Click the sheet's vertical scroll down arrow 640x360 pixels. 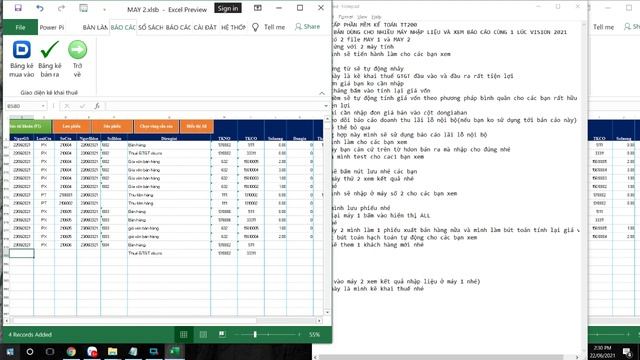pyautogui.click(x=327, y=313)
